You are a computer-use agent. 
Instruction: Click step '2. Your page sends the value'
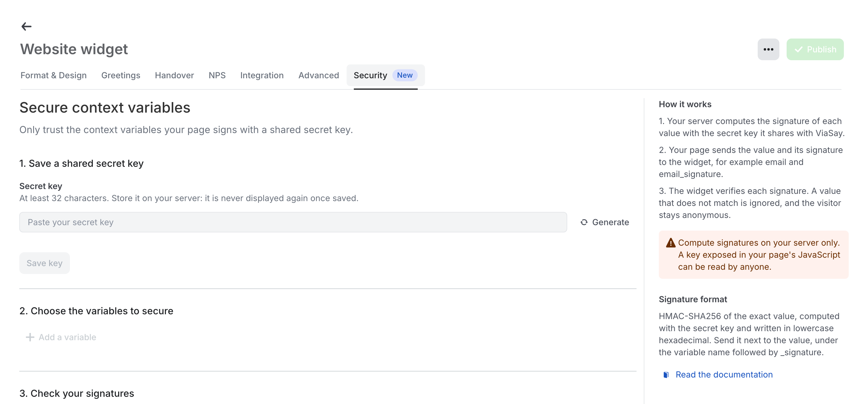click(x=751, y=162)
